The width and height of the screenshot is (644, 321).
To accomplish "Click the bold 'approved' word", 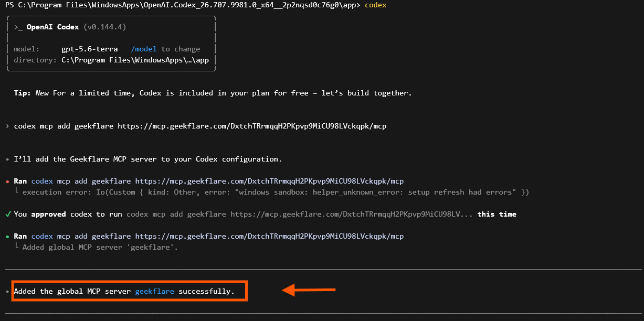I will [48, 214].
